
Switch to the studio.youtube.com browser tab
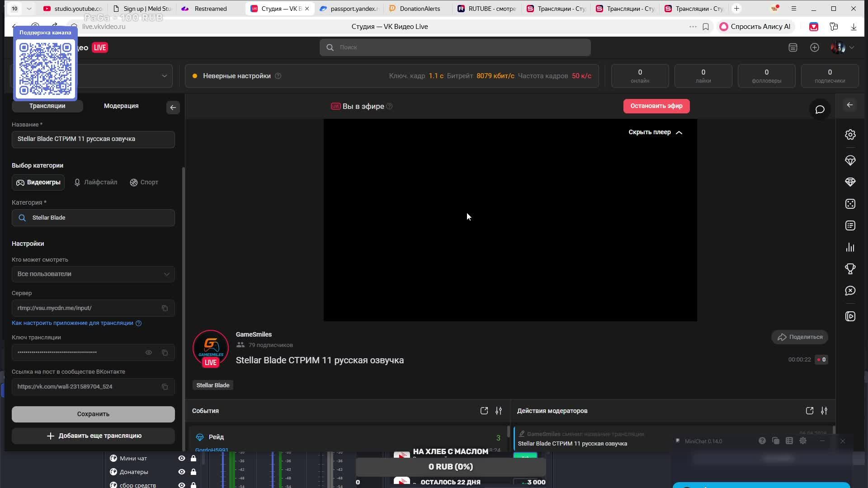73,9
